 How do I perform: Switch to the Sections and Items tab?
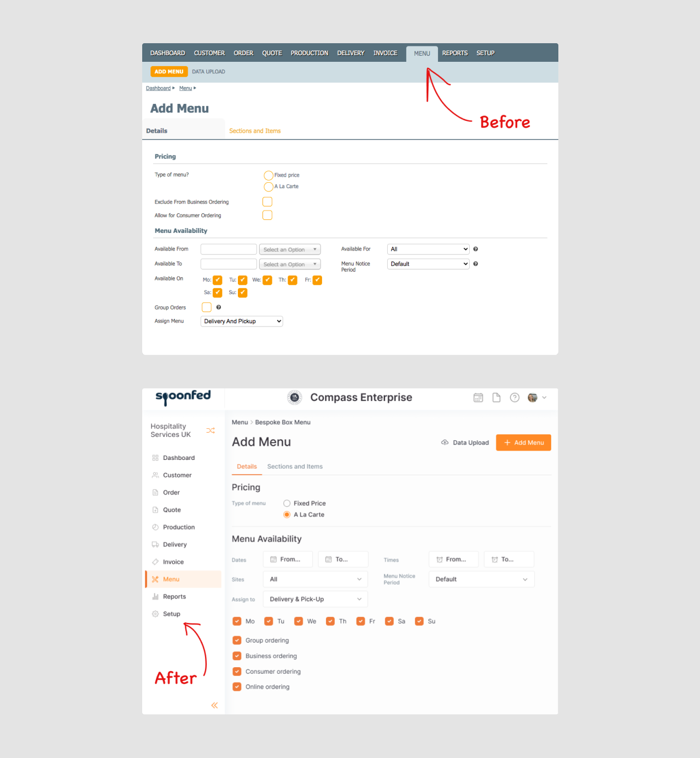(295, 467)
